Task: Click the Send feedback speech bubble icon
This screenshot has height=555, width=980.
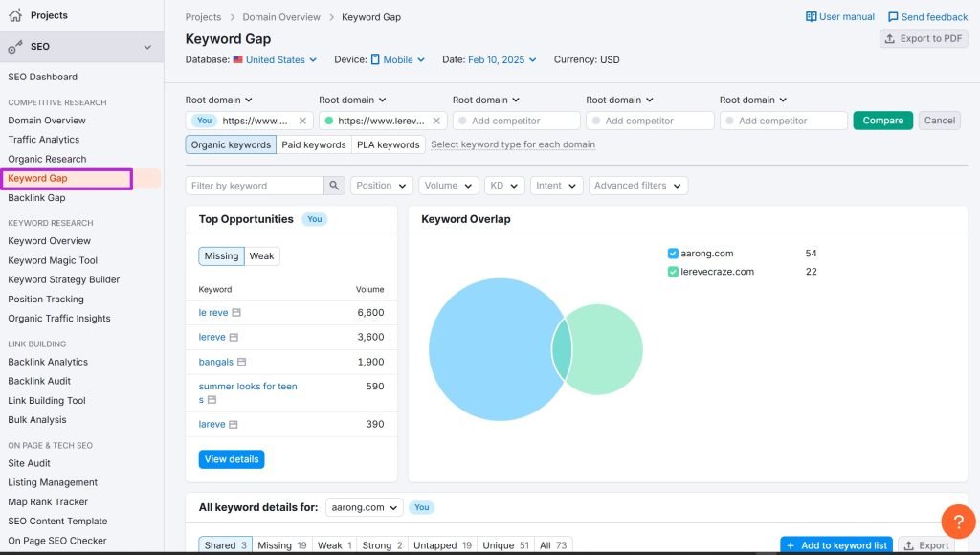Action: (893, 17)
